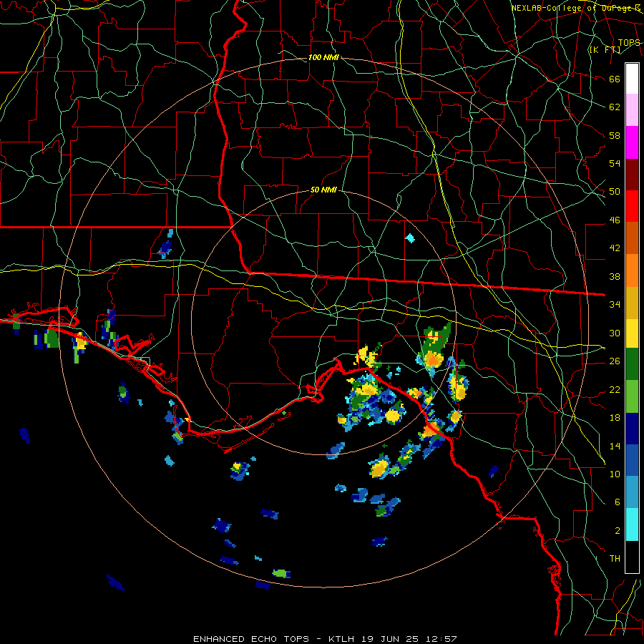This screenshot has width=644, height=644.
Task: Select the navy blue legend swatch
Action: pos(632,429)
